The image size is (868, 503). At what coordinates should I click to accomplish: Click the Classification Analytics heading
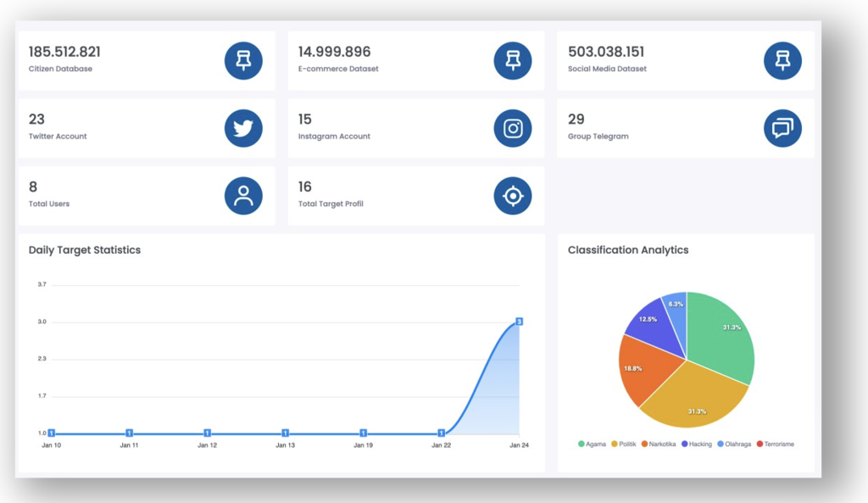[628, 250]
